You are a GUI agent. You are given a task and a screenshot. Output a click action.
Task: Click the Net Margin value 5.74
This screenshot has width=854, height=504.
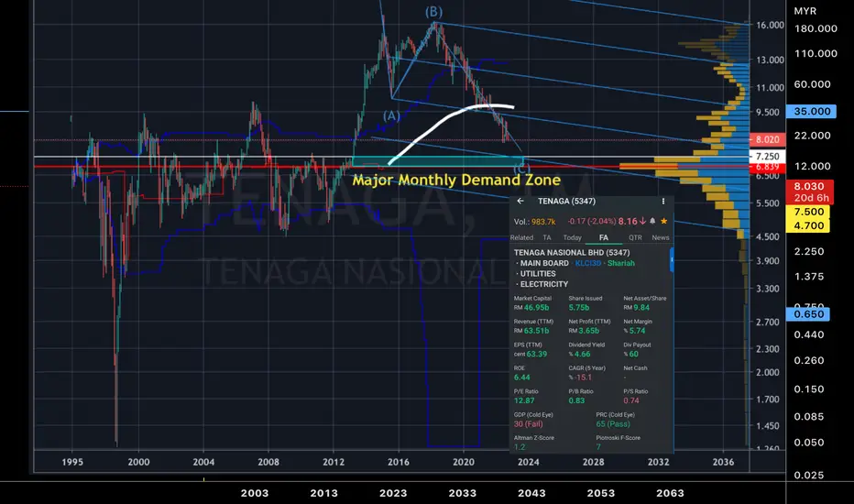coord(637,331)
